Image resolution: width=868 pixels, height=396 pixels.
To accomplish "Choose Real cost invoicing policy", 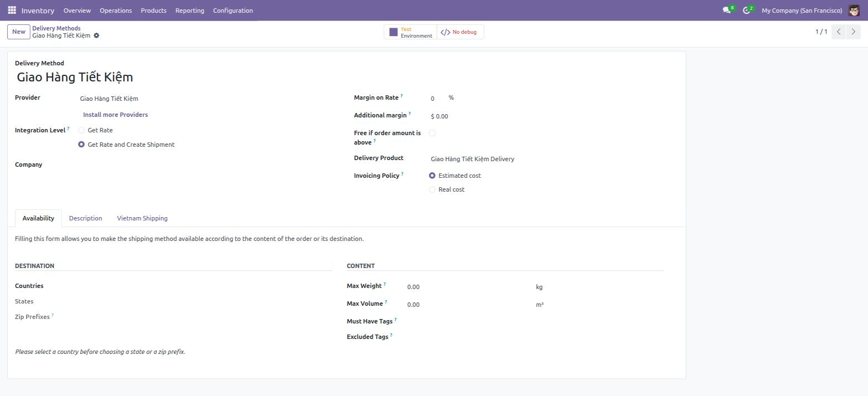I will click(432, 189).
